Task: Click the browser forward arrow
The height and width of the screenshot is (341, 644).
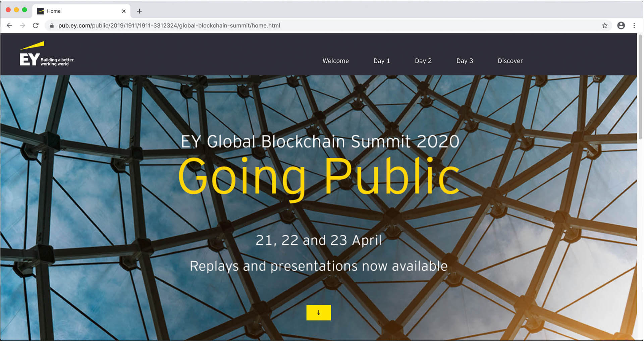Action: 22,25
